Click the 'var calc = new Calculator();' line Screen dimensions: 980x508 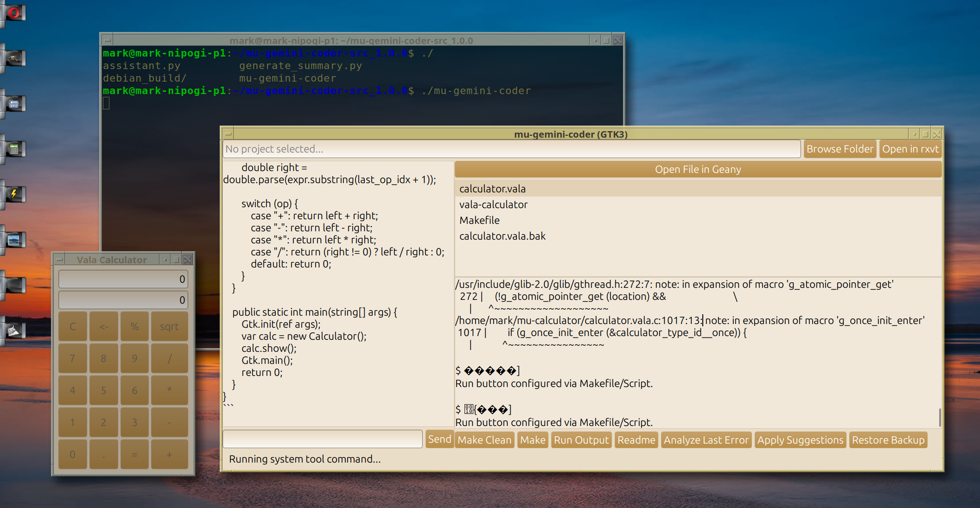[304, 336]
